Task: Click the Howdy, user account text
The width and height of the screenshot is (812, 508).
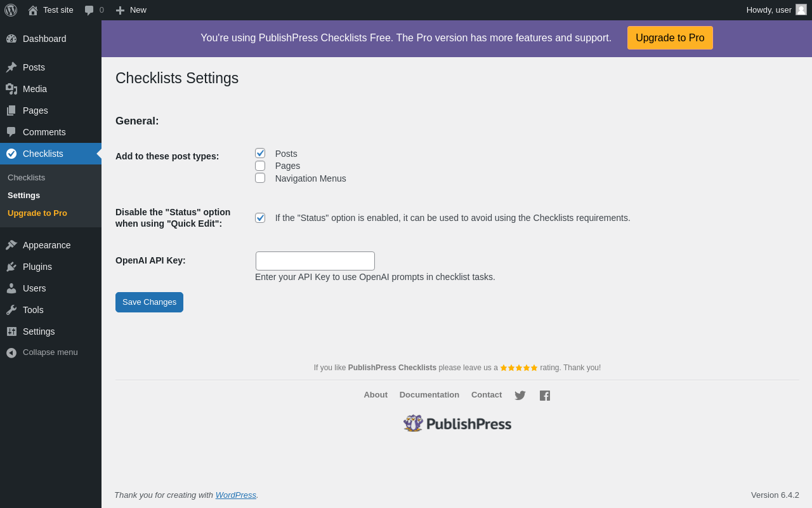Action: pyautogui.click(x=769, y=10)
